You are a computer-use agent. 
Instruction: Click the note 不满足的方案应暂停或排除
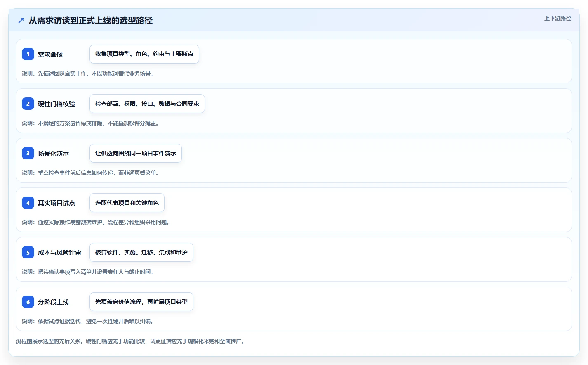click(70, 123)
